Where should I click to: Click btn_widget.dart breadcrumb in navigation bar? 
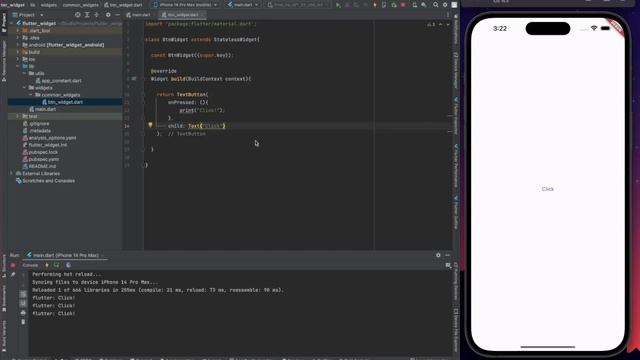click(123, 5)
